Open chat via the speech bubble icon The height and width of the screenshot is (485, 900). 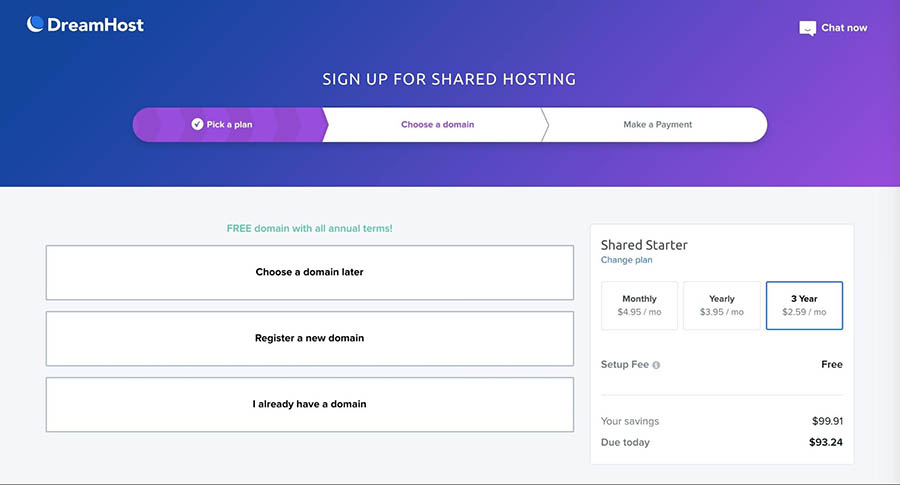(808, 29)
